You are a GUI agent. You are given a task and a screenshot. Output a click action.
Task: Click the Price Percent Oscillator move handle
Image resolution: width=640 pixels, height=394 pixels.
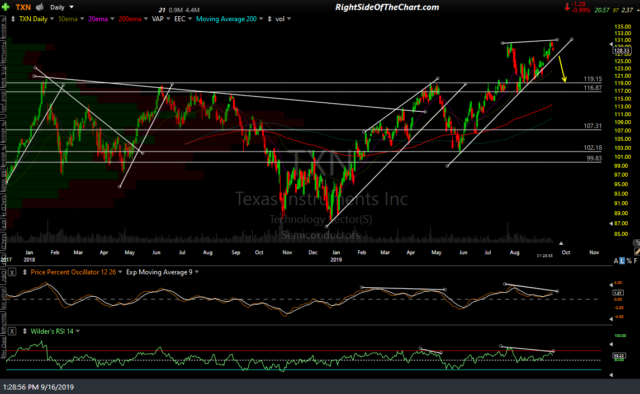click(x=24, y=272)
